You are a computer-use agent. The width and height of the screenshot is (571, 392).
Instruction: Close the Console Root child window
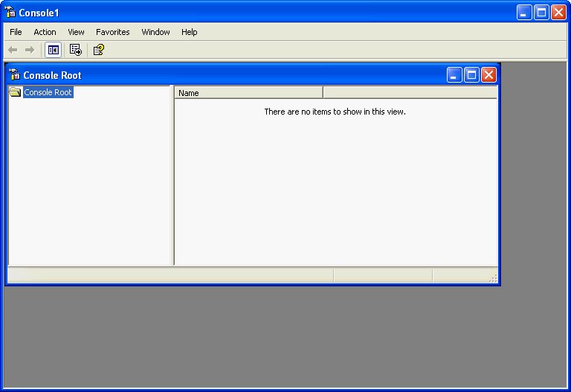tap(488, 75)
